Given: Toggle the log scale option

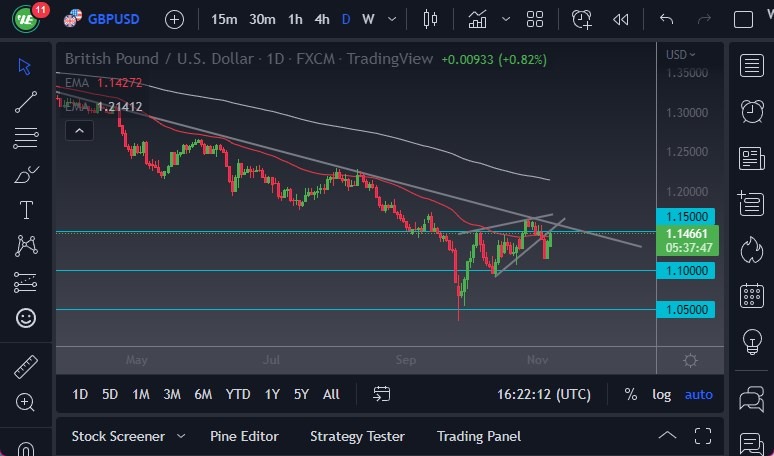Looking at the screenshot, I should [662, 394].
